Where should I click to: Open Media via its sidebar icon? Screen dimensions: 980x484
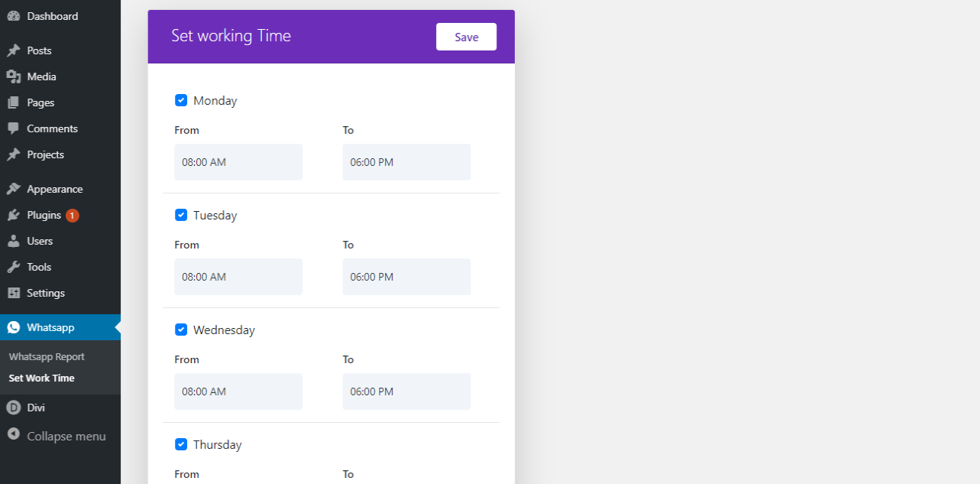(13, 76)
